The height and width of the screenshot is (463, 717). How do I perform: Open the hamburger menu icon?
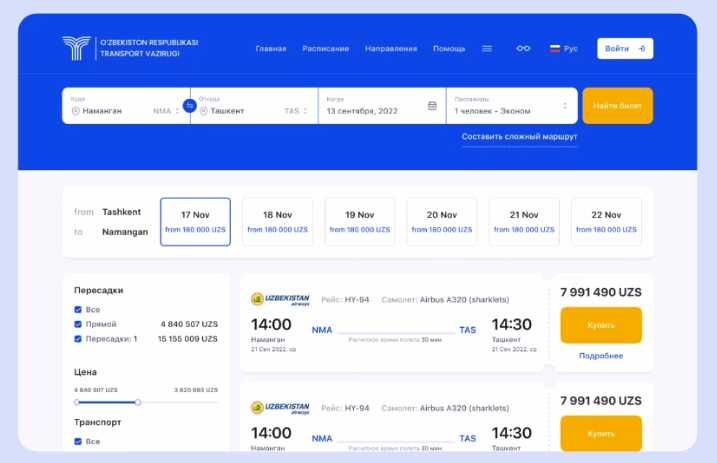tap(487, 48)
